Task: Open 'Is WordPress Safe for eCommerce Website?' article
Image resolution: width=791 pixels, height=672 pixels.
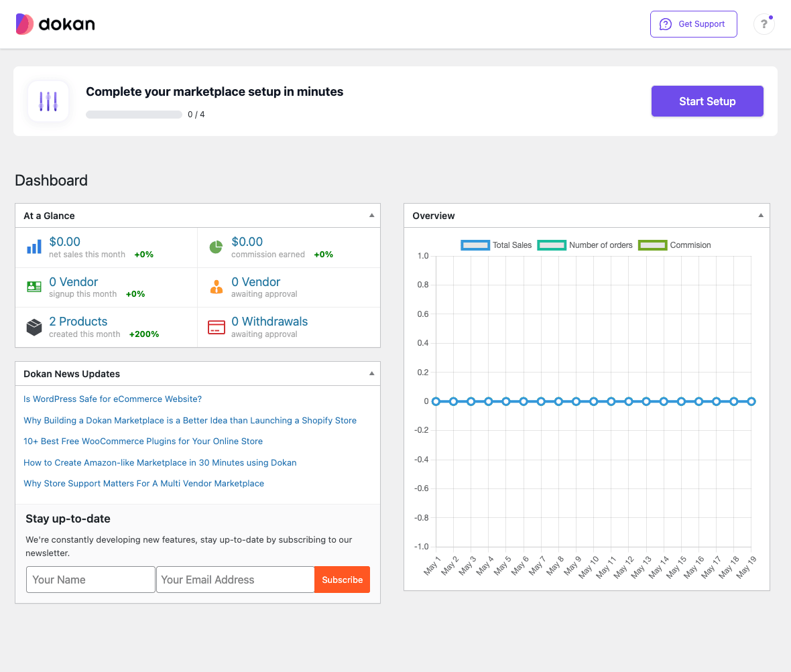Action: 113,399
